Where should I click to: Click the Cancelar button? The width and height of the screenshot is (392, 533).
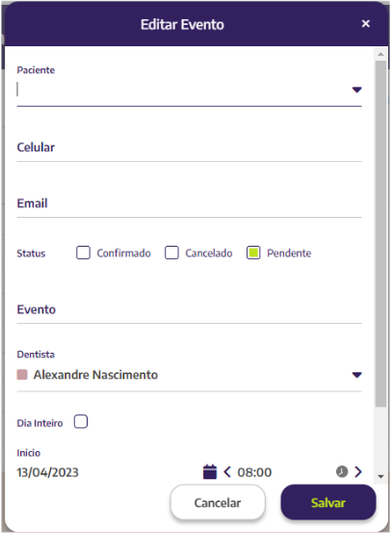click(x=218, y=502)
